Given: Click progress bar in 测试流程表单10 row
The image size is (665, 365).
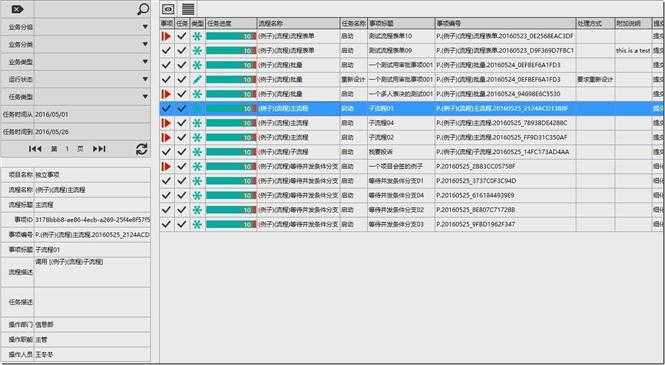Looking at the screenshot, I should point(231,36).
